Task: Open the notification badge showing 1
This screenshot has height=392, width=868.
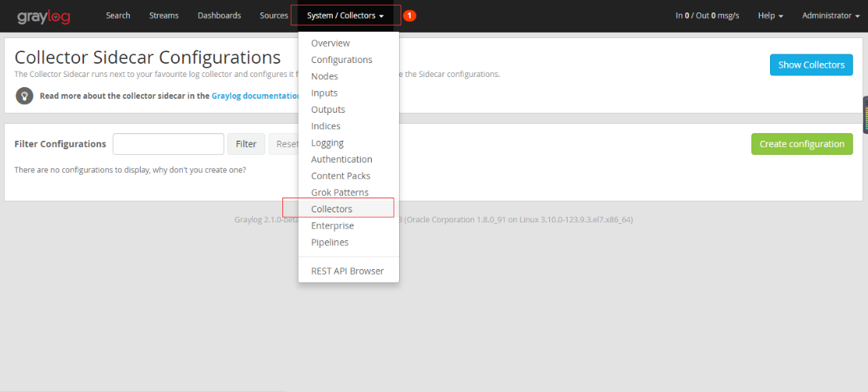Action: [x=409, y=16]
